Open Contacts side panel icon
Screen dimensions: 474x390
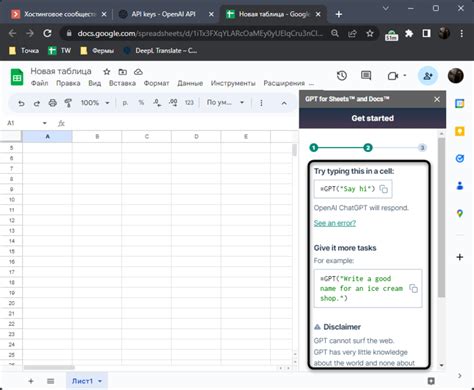click(x=460, y=186)
